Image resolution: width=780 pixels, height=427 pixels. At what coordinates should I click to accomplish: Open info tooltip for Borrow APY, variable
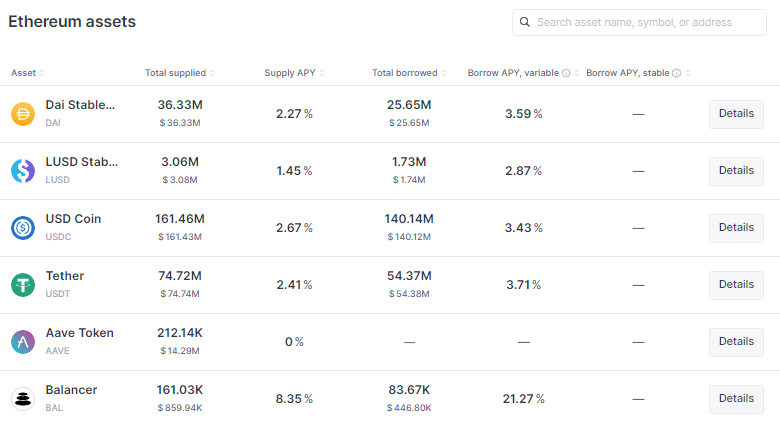tap(566, 73)
